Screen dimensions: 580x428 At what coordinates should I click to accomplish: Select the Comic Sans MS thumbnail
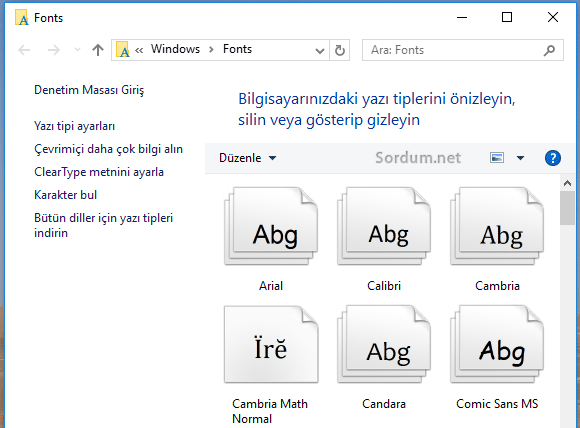point(497,344)
